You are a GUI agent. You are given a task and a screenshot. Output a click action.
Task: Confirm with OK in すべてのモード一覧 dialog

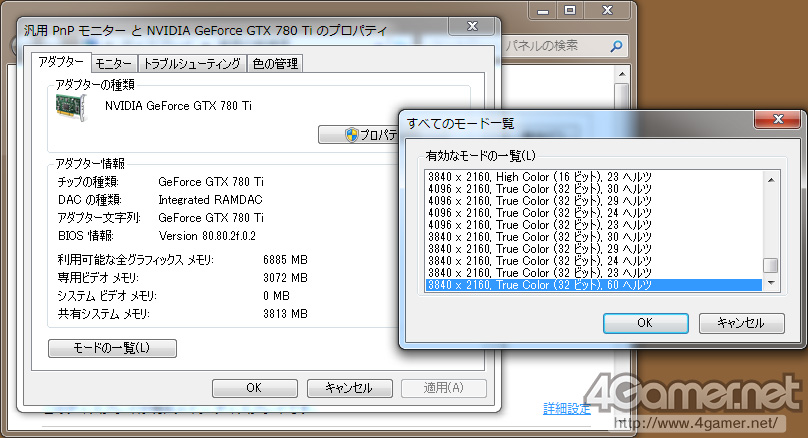tap(646, 323)
